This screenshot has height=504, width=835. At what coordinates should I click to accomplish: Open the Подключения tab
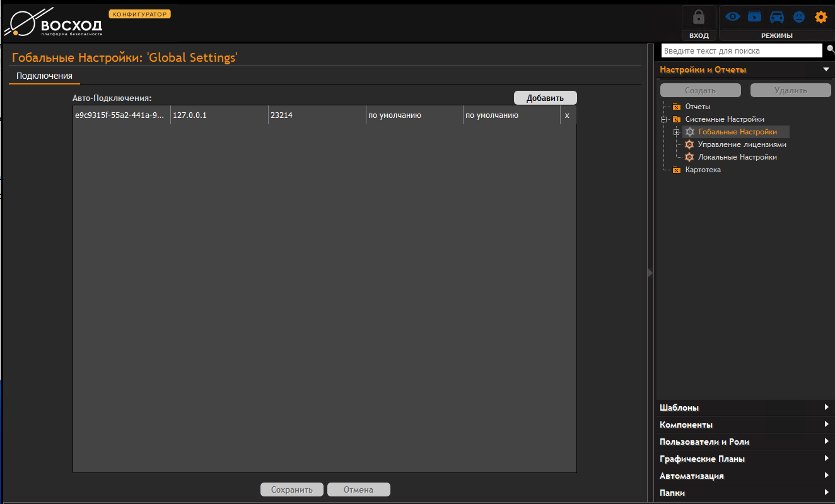(44, 76)
